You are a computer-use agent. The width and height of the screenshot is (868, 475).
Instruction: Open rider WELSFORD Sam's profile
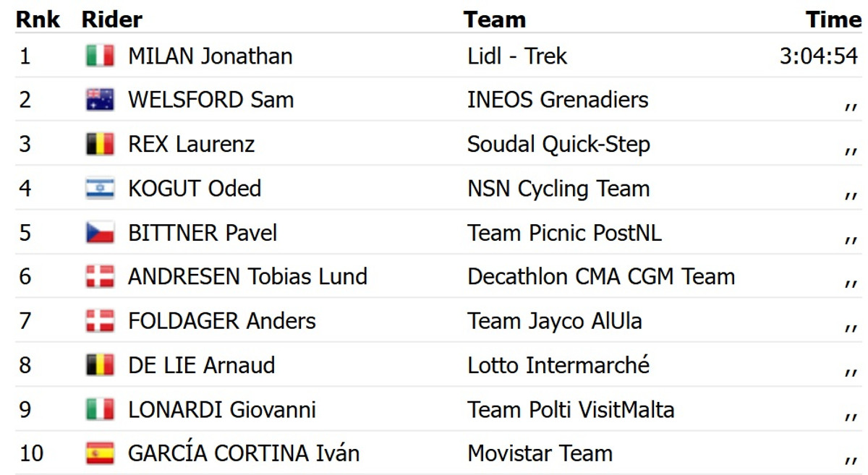pos(210,100)
